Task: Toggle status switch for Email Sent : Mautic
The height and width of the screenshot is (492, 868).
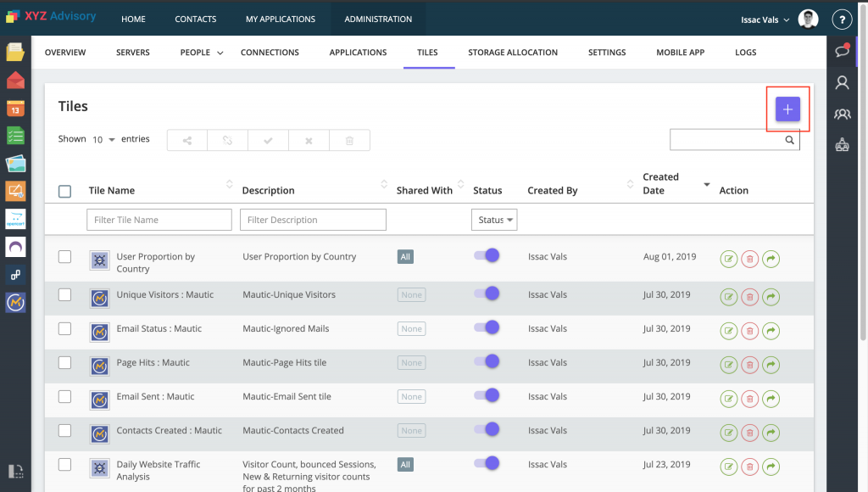Action: tap(487, 395)
